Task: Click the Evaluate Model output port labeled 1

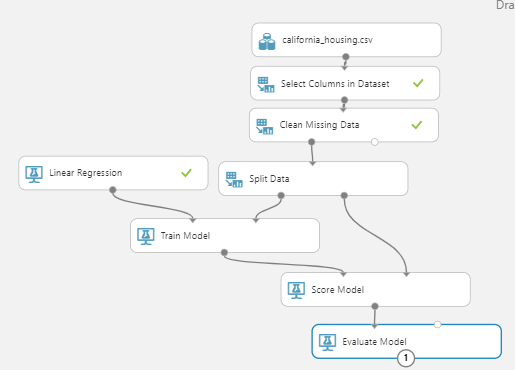Action: click(406, 358)
